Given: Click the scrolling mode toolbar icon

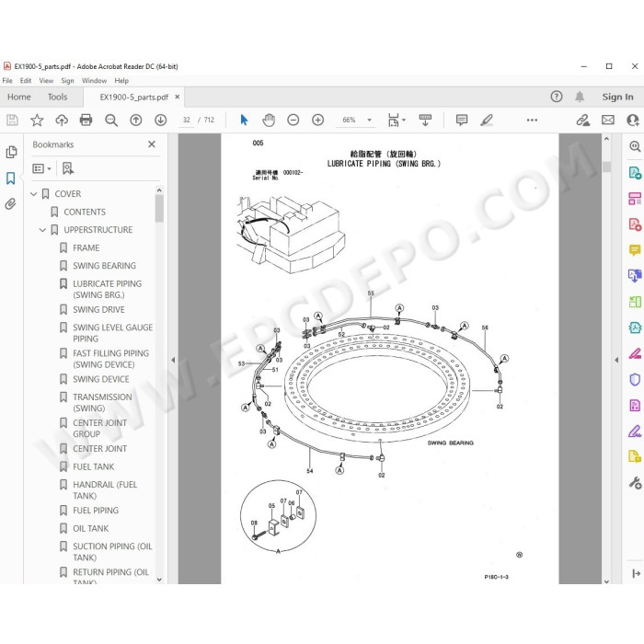Looking at the screenshot, I should coord(425,120).
